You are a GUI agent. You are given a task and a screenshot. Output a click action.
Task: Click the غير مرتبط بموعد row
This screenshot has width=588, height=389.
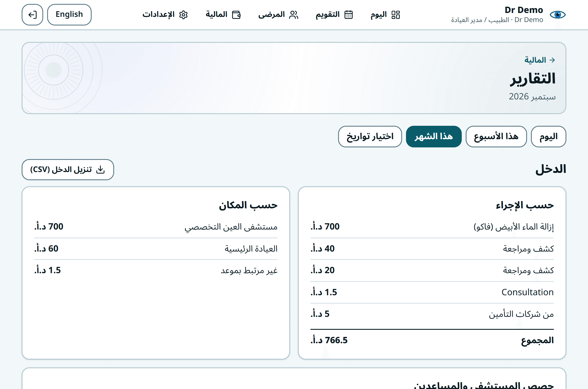point(156,270)
